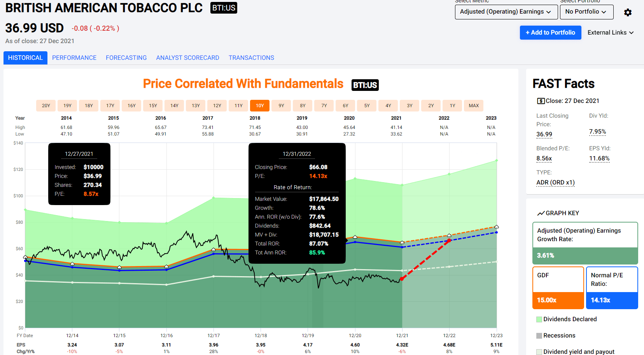Click the EPS Yld 11.68% value
644x355 pixels.
(599, 158)
